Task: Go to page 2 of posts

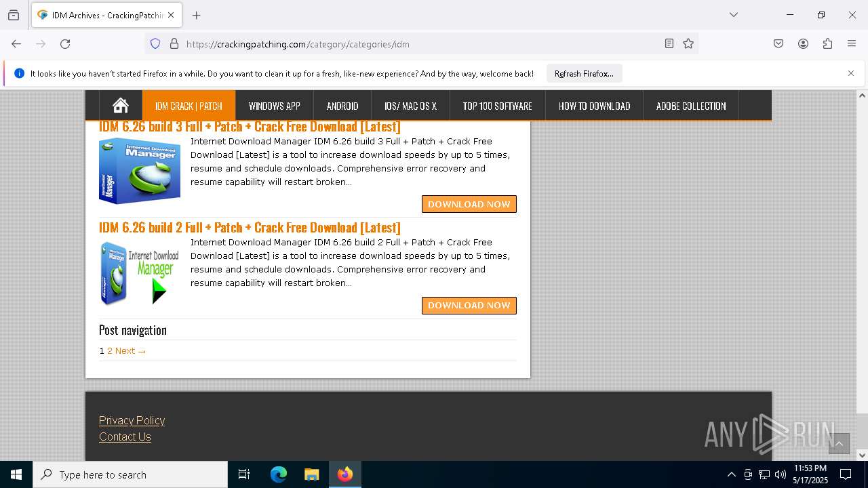Action: click(x=110, y=350)
